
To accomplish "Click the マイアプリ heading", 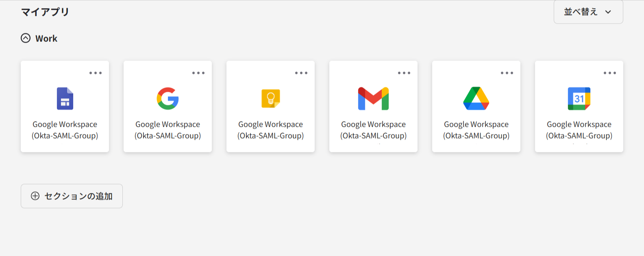I will point(45,12).
